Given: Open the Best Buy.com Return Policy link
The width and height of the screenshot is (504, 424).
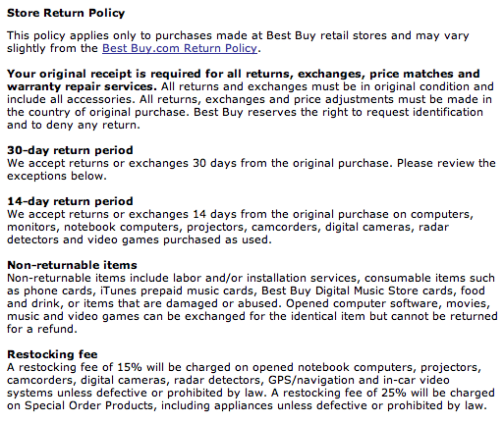Looking at the screenshot, I should click(x=180, y=48).
